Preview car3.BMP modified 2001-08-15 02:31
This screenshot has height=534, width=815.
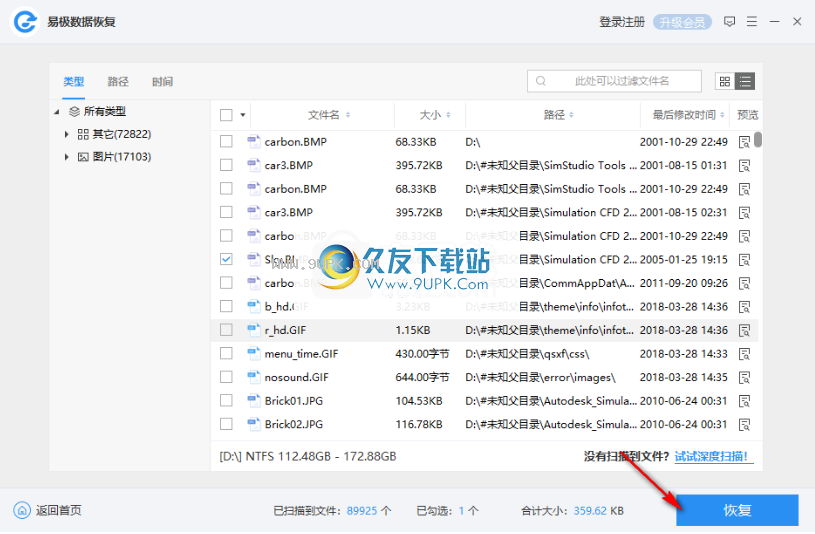pyautogui.click(x=744, y=213)
